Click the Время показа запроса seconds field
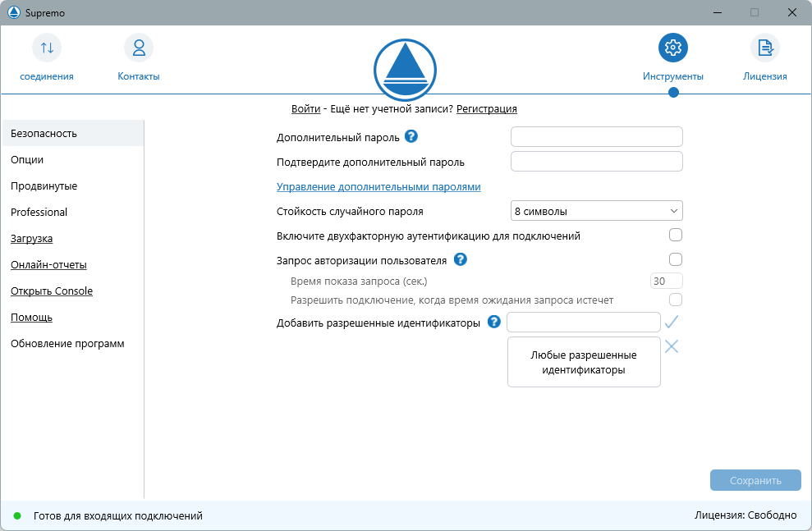 click(x=667, y=281)
